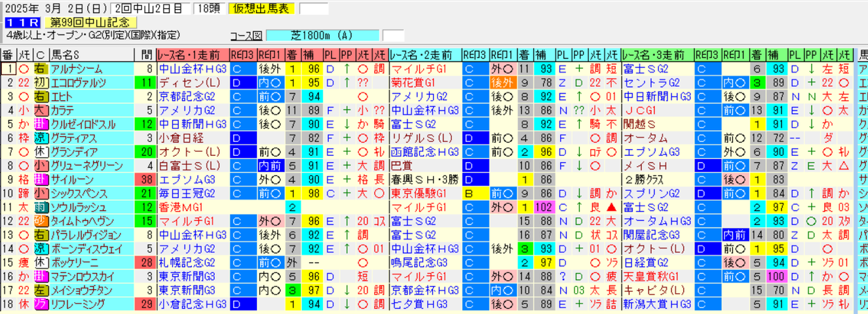Click the 芝1800m (A) course field

click(x=324, y=35)
